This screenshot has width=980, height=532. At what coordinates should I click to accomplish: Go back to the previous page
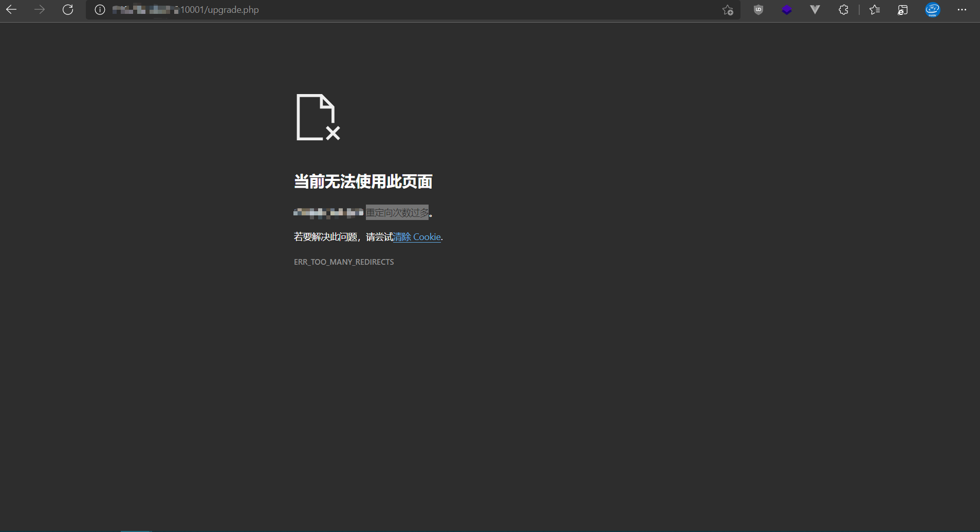11,10
